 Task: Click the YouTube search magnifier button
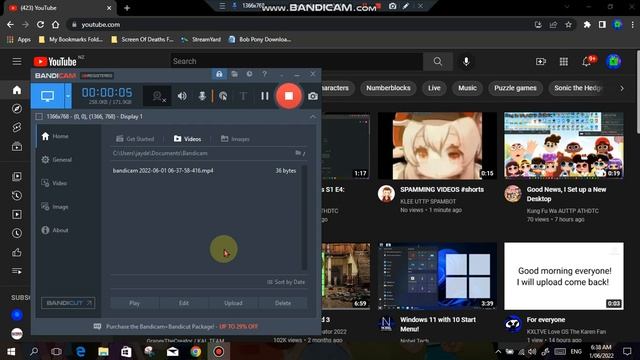pos(438,61)
